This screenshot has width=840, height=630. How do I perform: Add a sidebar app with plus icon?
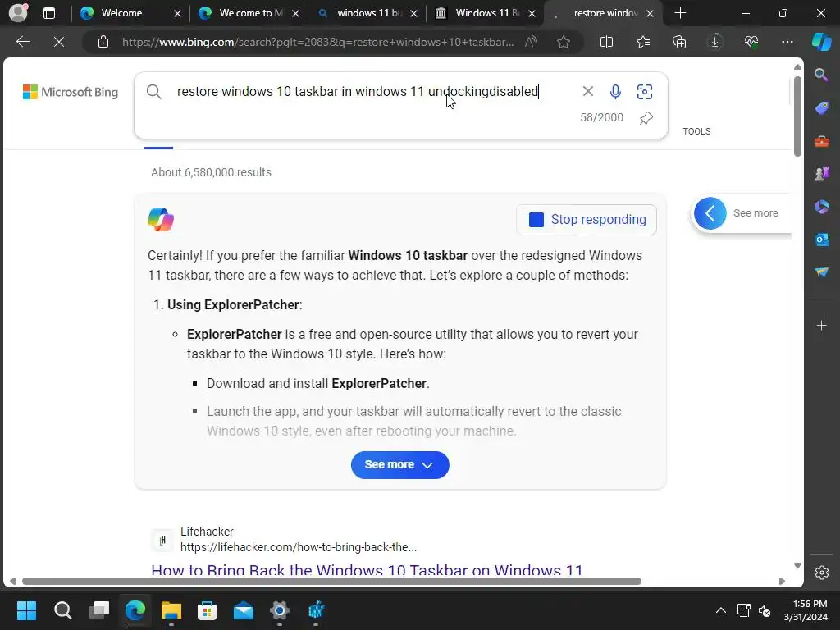pos(821,325)
